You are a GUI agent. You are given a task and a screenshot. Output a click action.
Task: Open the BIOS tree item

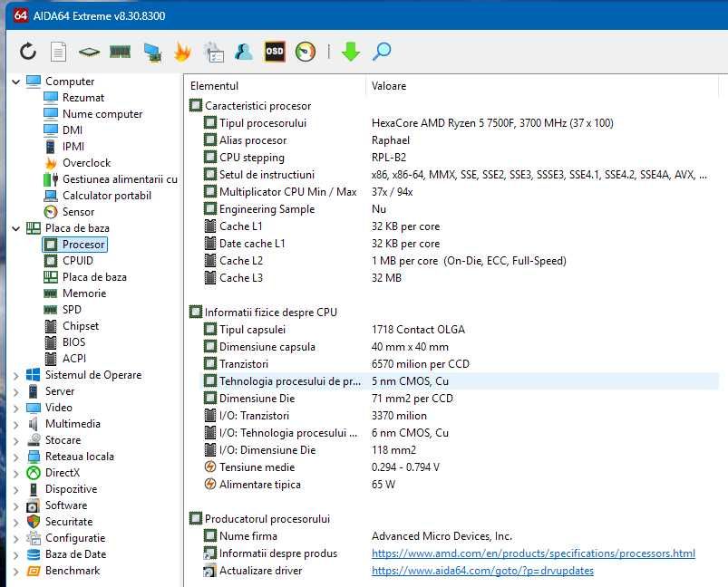(x=65, y=342)
